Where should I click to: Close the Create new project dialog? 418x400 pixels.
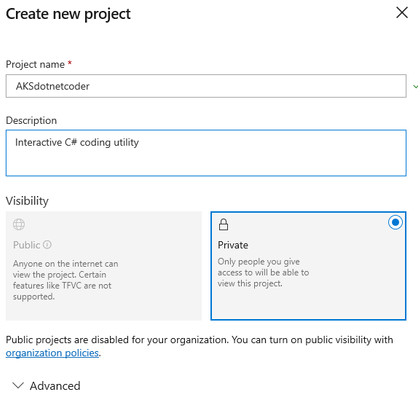402,13
